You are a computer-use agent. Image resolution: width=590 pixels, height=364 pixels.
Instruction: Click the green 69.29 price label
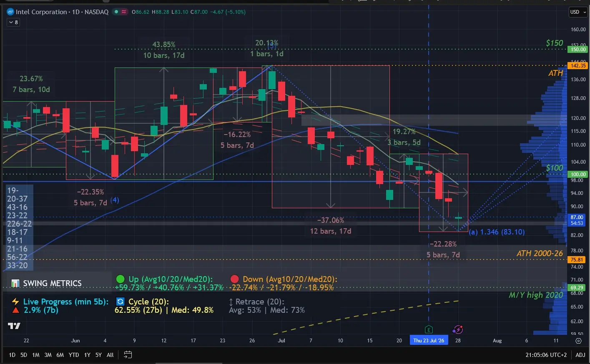pos(577,287)
